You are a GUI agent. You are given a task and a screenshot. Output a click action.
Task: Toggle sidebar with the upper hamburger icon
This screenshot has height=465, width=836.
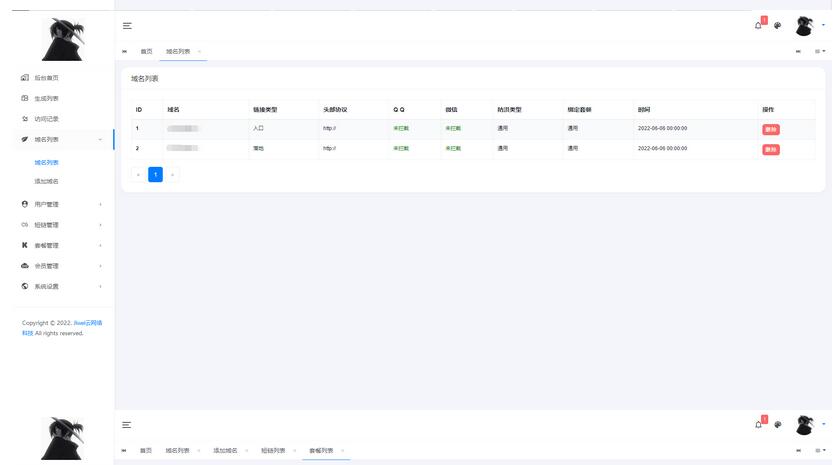[127, 26]
